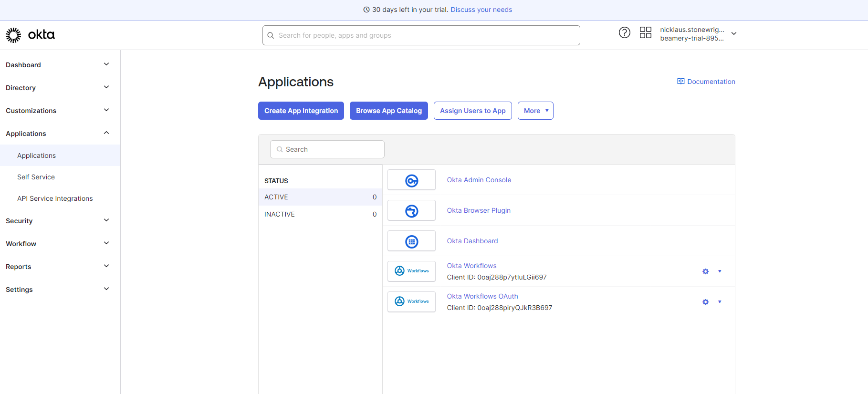Click gear icon for Okta Workflows
Screen dimensions: 868x394
tap(705, 271)
